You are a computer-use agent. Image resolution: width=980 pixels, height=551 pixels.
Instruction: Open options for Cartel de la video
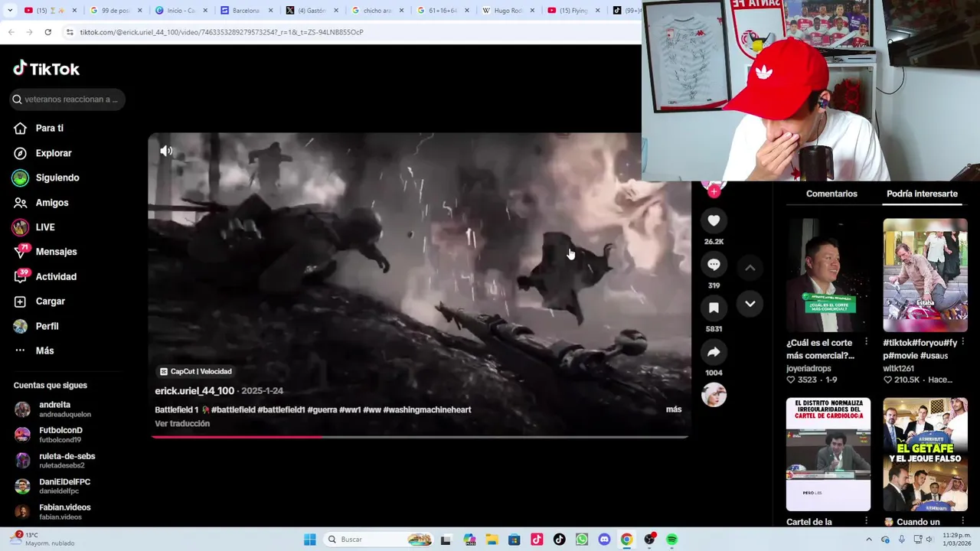point(866,521)
